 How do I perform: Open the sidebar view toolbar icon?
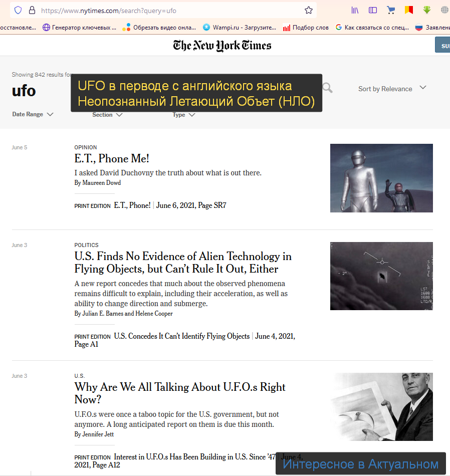pos(372,10)
